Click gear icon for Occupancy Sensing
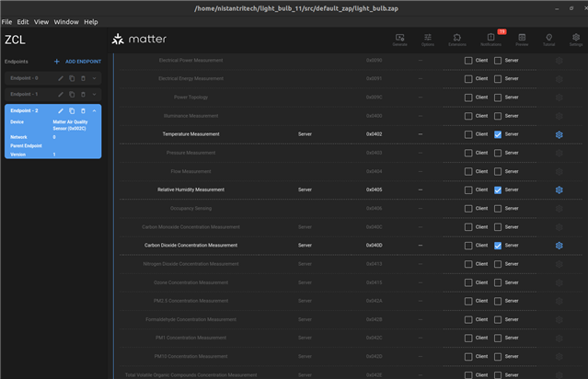 (x=559, y=209)
